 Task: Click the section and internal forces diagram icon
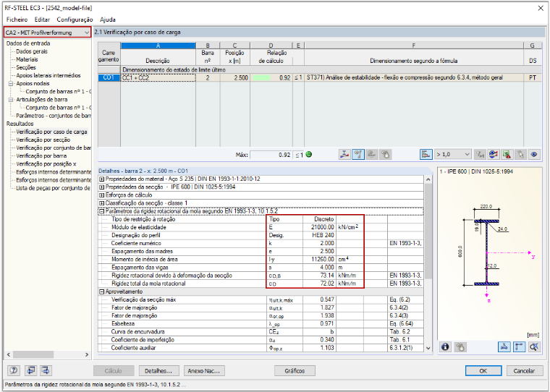(344, 154)
